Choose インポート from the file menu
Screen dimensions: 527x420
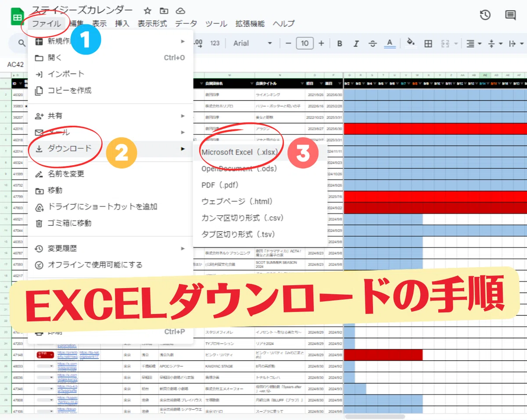[x=110, y=74]
